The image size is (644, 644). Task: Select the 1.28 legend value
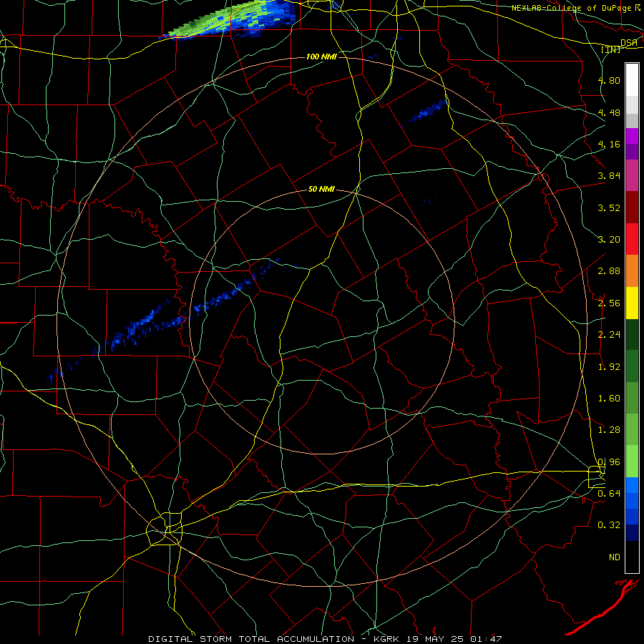(609, 430)
